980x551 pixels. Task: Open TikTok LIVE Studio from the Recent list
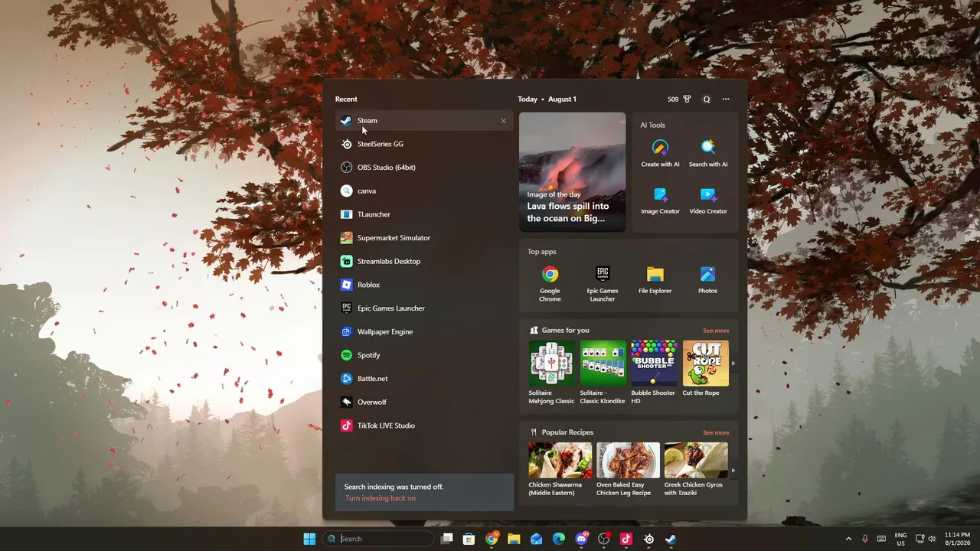pos(424,425)
